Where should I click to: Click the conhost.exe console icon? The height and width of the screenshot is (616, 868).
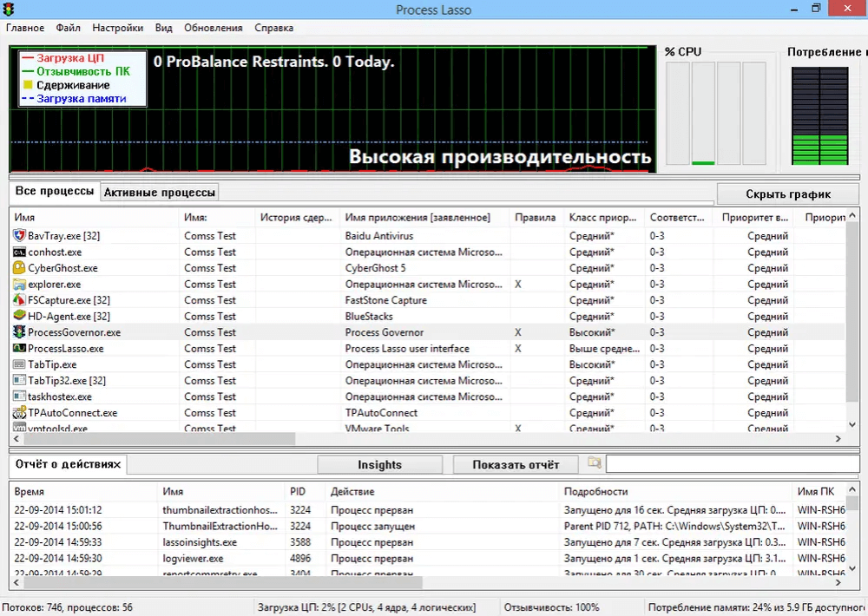20,252
